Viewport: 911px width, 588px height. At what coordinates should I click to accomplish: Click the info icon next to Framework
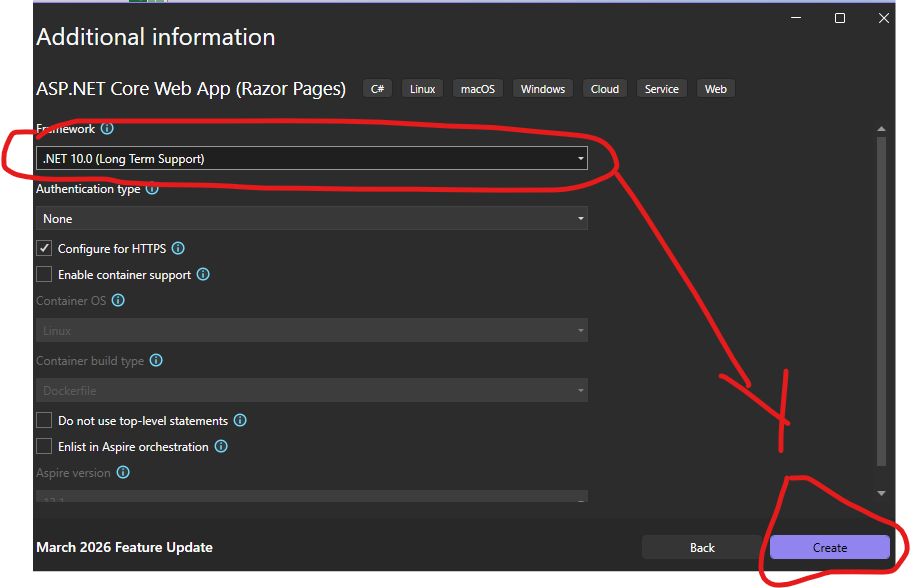107,129
